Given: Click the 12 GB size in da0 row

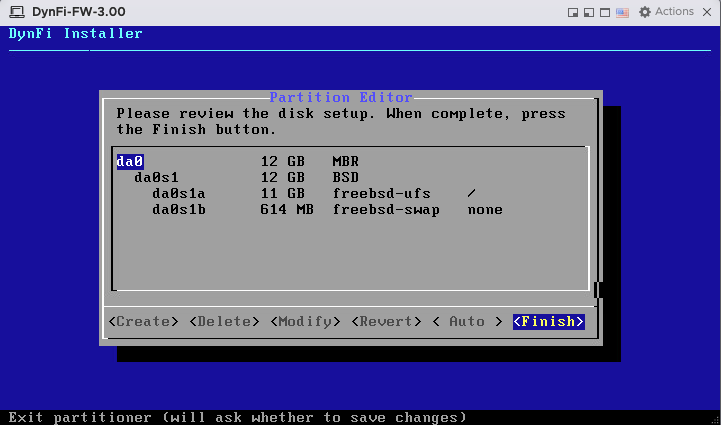Looking at the screenshot, I should 283,161.
